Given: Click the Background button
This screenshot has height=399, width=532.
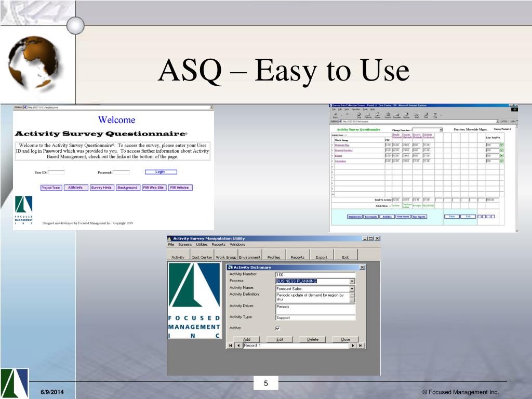Looking at the screenshot, I should [x=128, y=188].
